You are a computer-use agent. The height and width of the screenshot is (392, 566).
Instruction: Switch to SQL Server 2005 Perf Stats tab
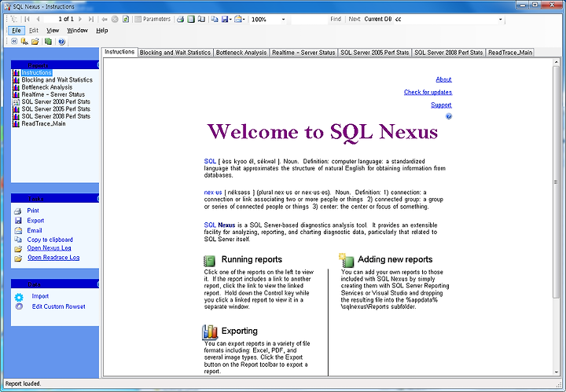pos(375,53)
